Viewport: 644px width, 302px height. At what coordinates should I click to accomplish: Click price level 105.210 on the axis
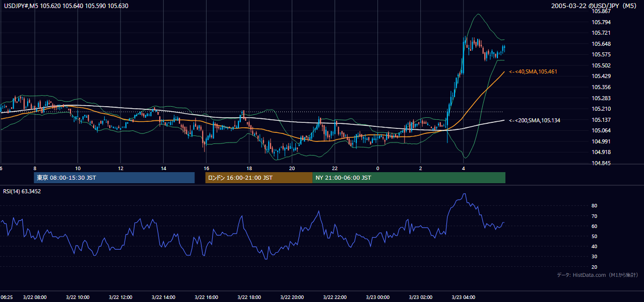pos(600,109)
